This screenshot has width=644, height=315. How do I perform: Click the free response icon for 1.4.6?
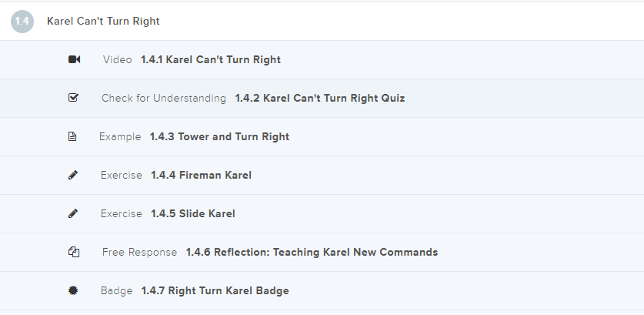pos(74,253)
